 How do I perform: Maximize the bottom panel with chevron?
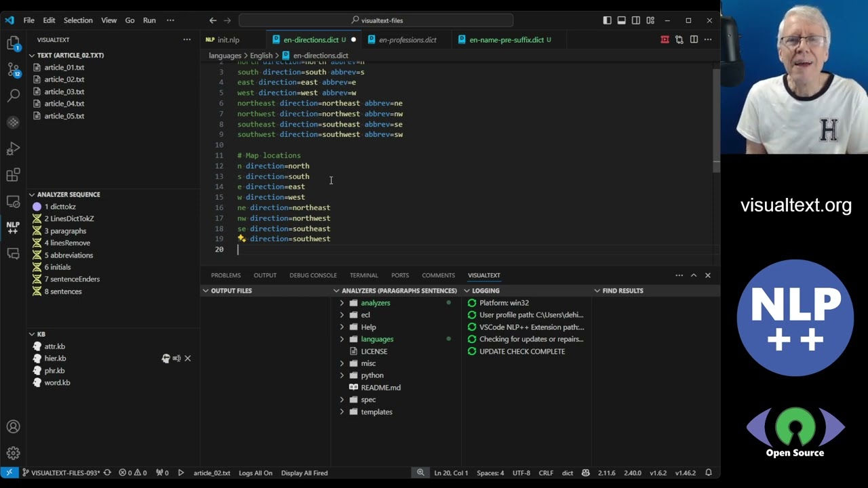coord(694,275)
